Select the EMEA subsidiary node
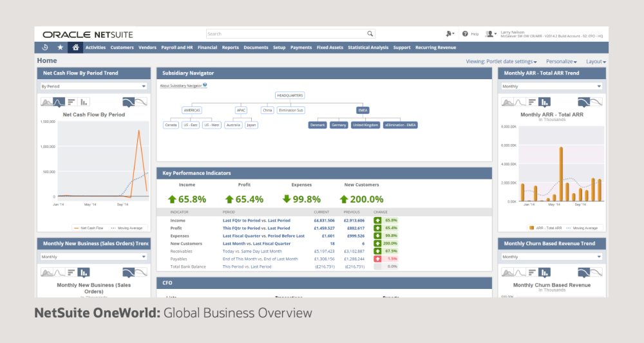This screenshot has width=644, height=343. pos(363,111)
